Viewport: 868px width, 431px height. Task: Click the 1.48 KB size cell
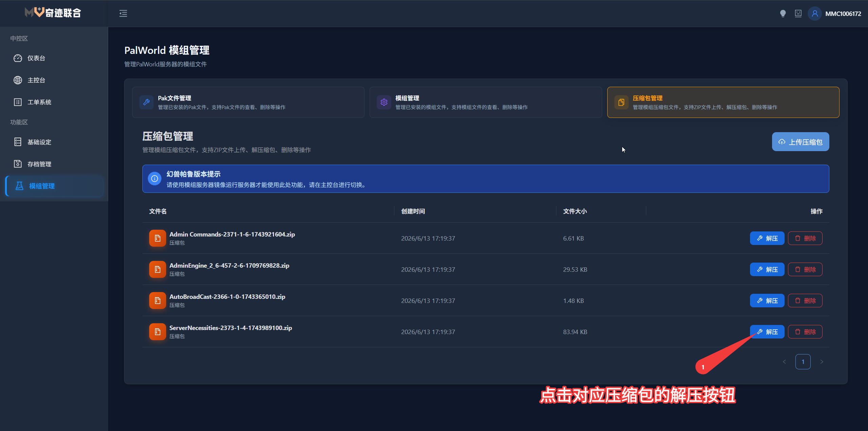click(x=573, y=301)
